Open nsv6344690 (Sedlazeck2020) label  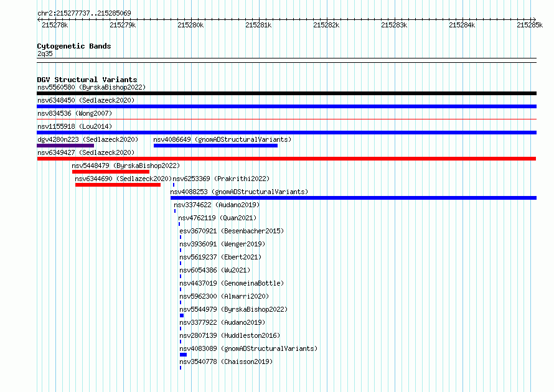tap(123, 179)
